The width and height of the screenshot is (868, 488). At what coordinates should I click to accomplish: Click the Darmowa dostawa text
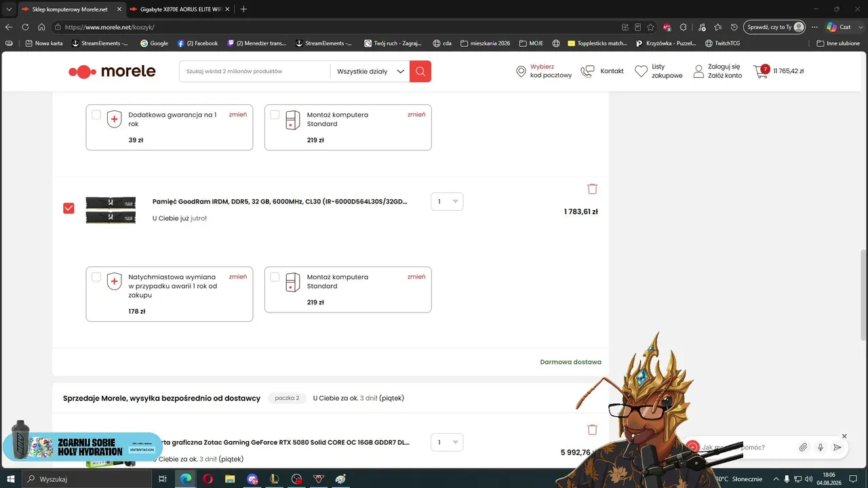point(570,362)
